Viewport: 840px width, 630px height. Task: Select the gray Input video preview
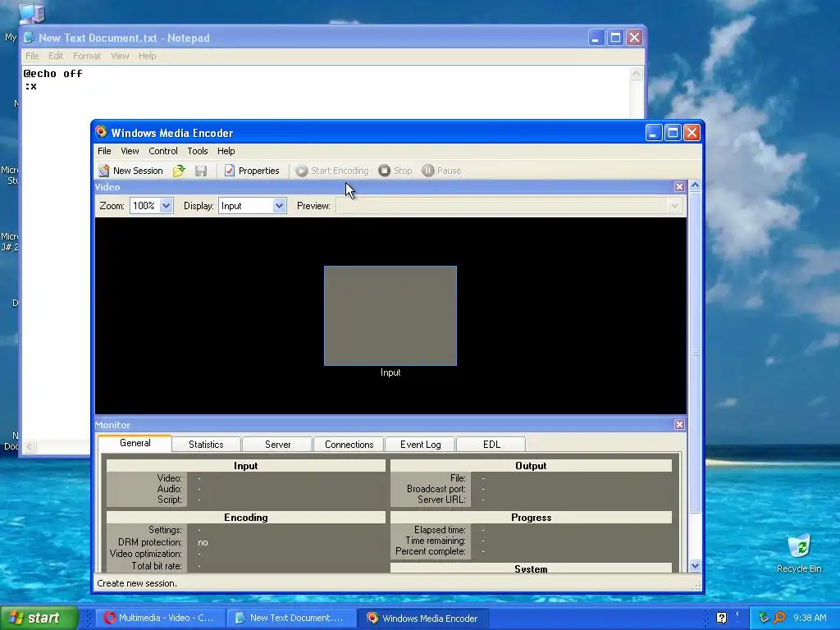[390, 316]
